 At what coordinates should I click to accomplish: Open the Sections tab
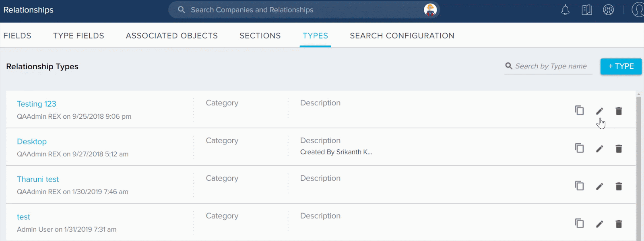260,35
